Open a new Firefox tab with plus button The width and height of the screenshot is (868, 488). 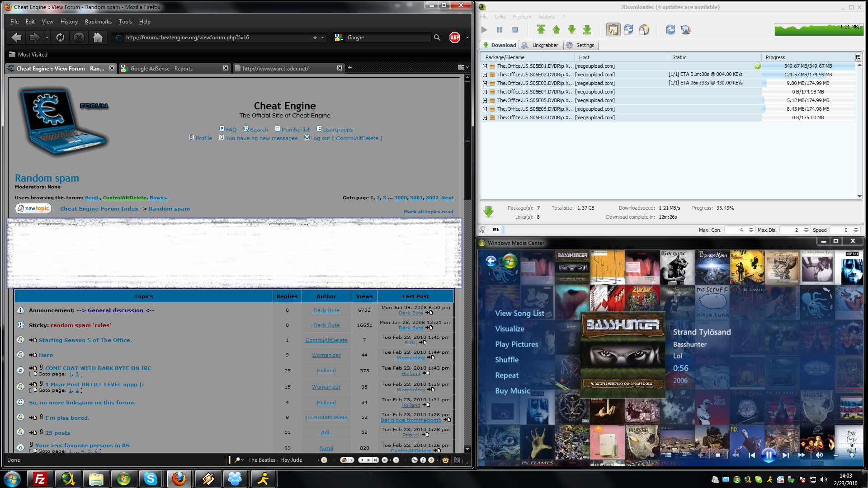coord(350,68)
